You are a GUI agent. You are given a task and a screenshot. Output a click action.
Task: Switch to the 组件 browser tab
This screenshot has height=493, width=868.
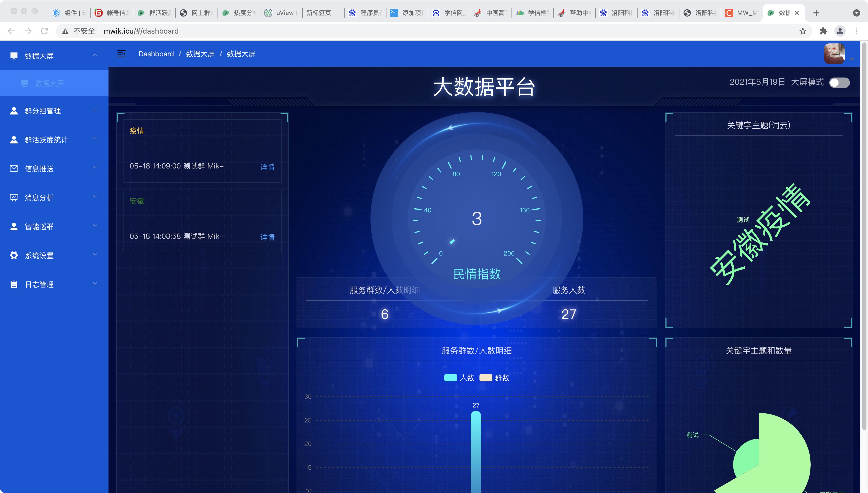(x=69, y=13)
